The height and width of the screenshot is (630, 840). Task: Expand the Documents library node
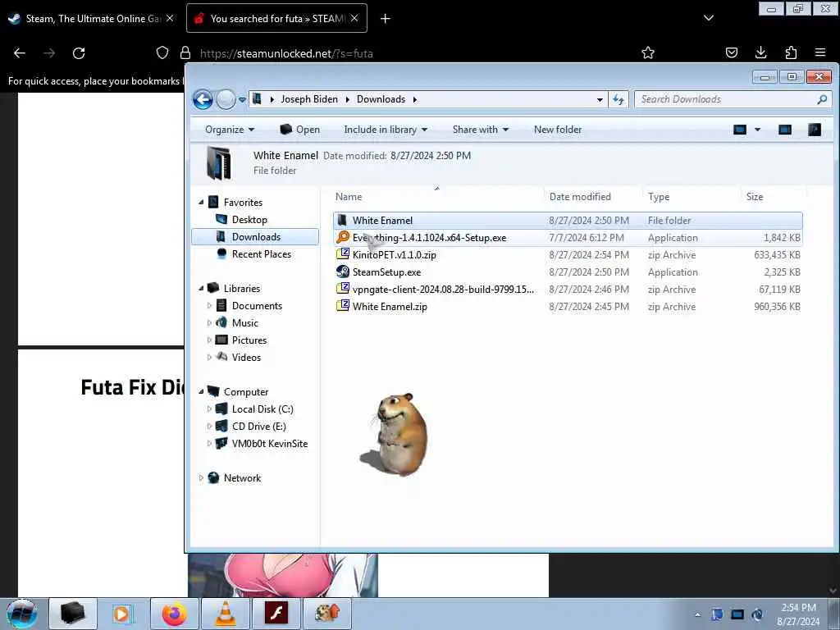click(209, 306)
